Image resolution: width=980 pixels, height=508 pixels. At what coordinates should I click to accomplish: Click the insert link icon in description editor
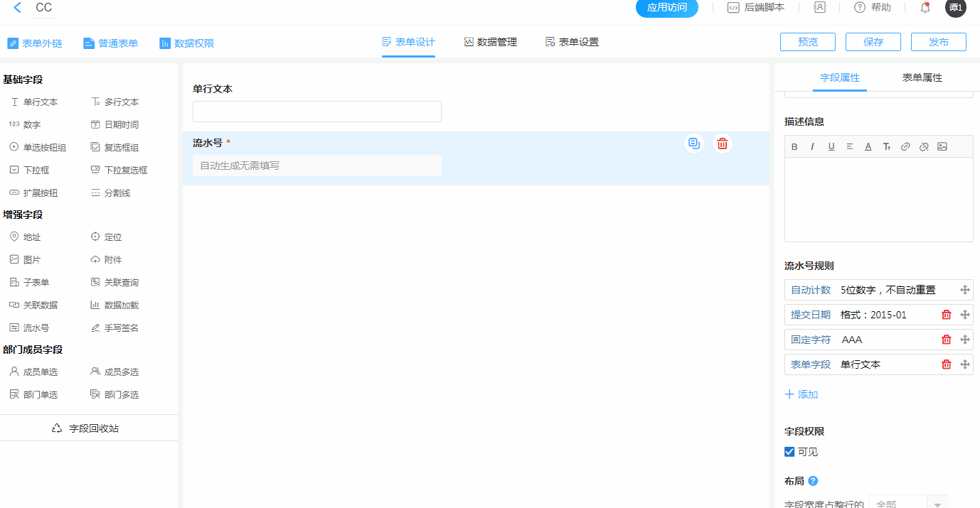tap(905, 147)
